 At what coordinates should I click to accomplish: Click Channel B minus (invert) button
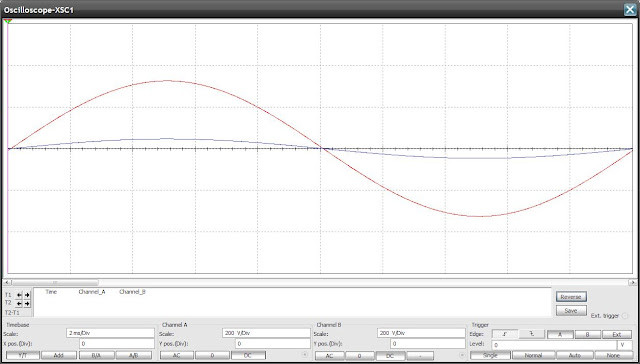(x=420, y=356)
